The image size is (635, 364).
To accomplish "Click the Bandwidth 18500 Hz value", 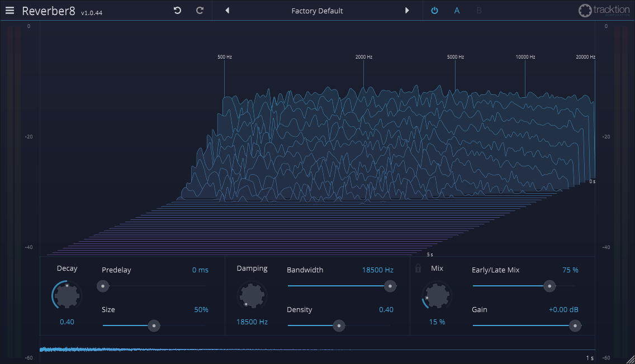I will (x=377, y=270).
